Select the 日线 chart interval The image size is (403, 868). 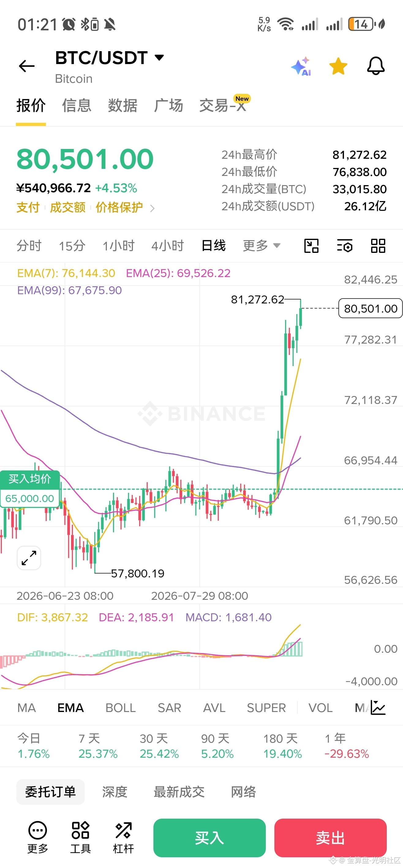(213, 246)
